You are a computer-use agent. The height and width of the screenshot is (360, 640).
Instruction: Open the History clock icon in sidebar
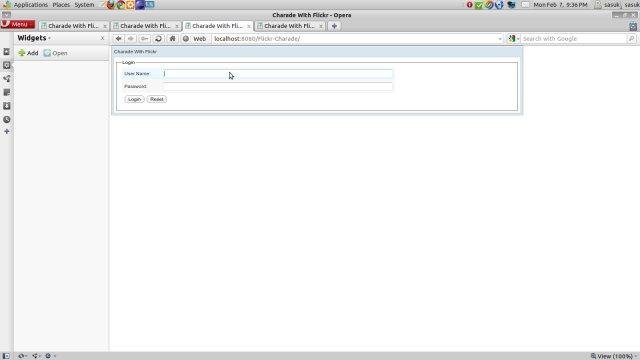click(x=7, y=120)
